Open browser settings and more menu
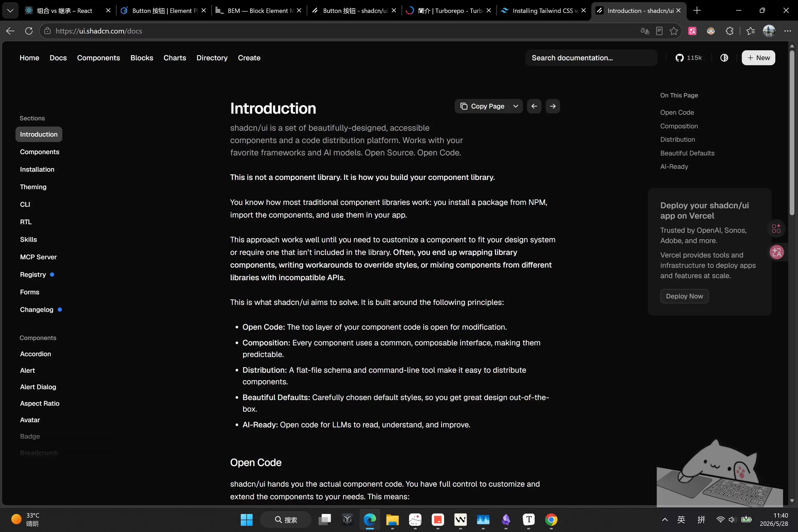The image size is (798, 532). pyautogui.click(x=787, y=31)
